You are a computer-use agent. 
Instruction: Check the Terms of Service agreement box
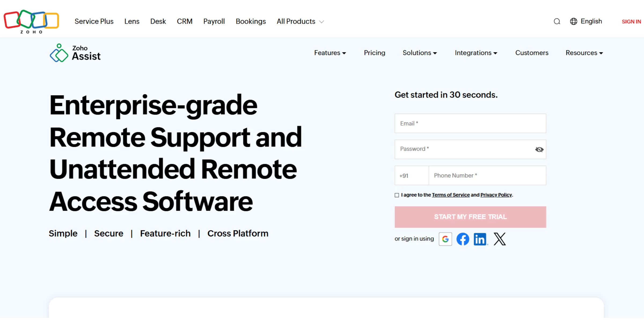point(397,195)
